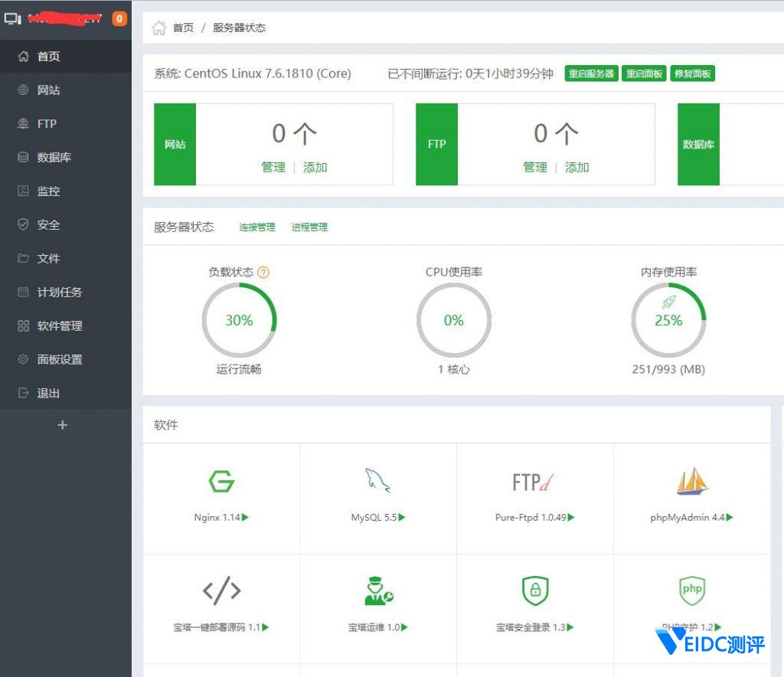The image size is (784, 677).
Task: Open the phpMyAdmin sailboat icon
Action: click(x=692, y=482)
